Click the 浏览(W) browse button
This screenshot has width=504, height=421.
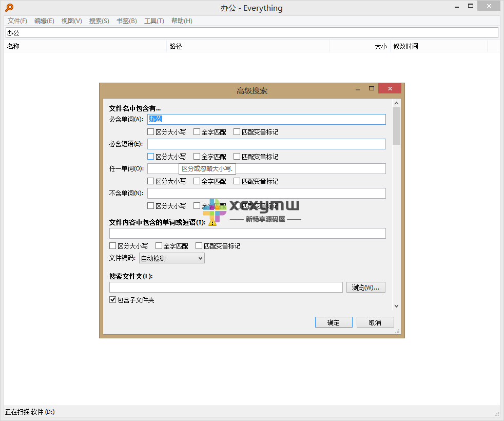(365, 287)
